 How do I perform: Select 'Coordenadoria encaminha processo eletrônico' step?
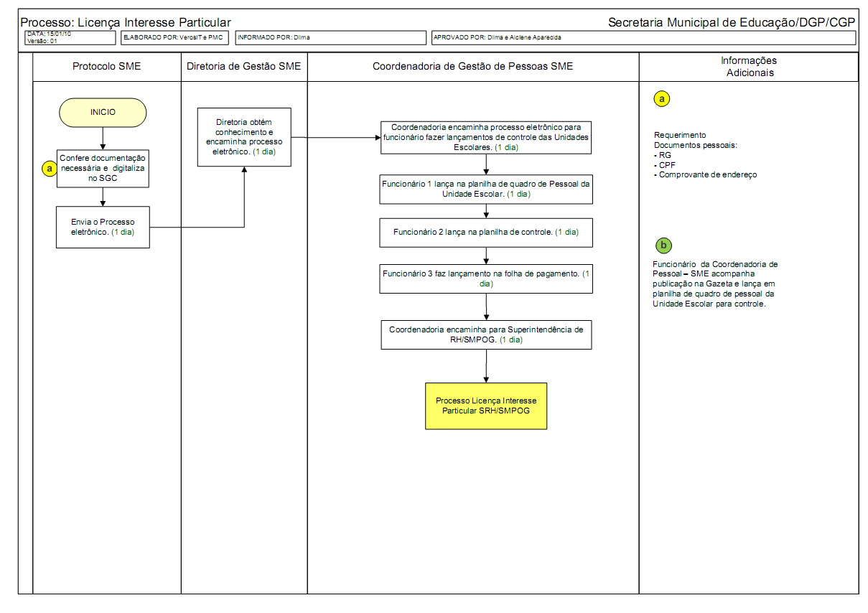tap(486, 137)
